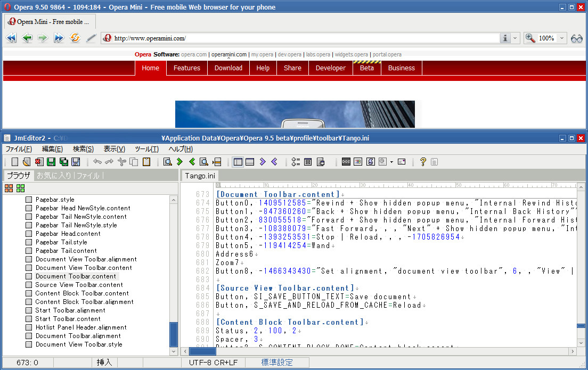Open the 編集(E) menu
This screenshot has width=588, height=370.
point(52,149)
